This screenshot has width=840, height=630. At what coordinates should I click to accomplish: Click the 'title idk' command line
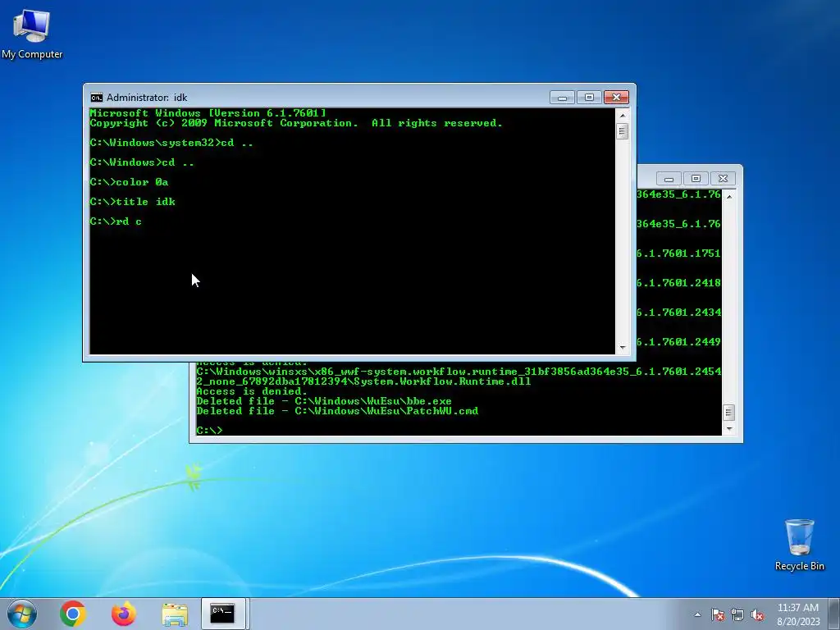click(132, 202)
